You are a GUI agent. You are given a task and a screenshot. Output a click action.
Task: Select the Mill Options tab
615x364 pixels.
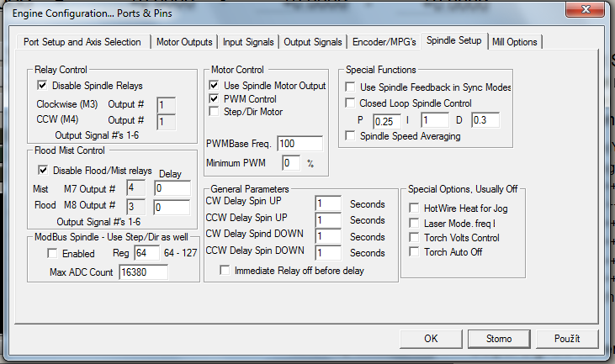514,42
